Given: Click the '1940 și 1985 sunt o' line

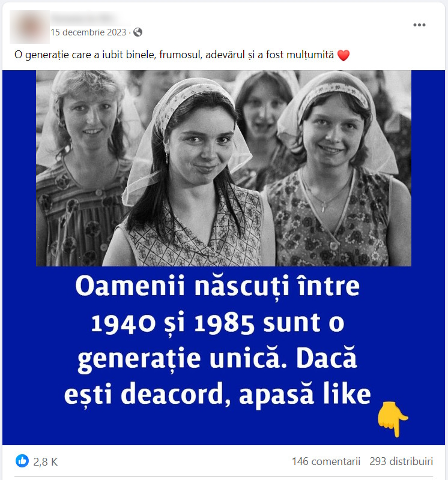Looking at the screenshot, I should [x=217, y=323].
